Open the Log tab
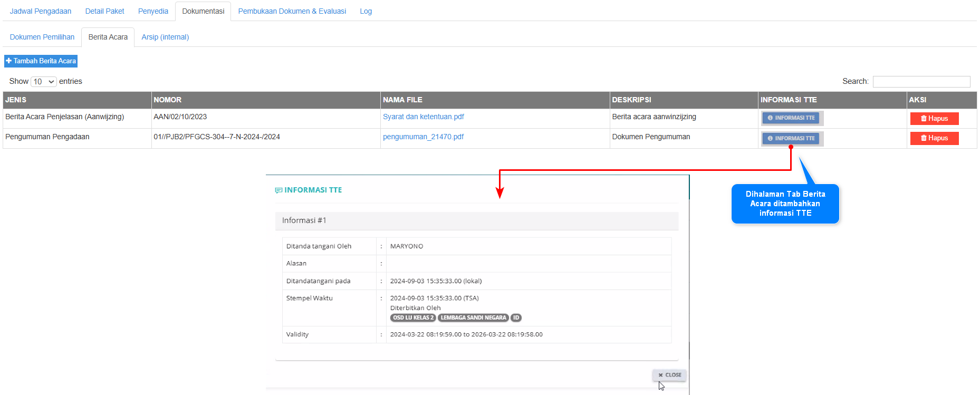The height and width of the screenshot is (395, 980). (x=366, y=11)
